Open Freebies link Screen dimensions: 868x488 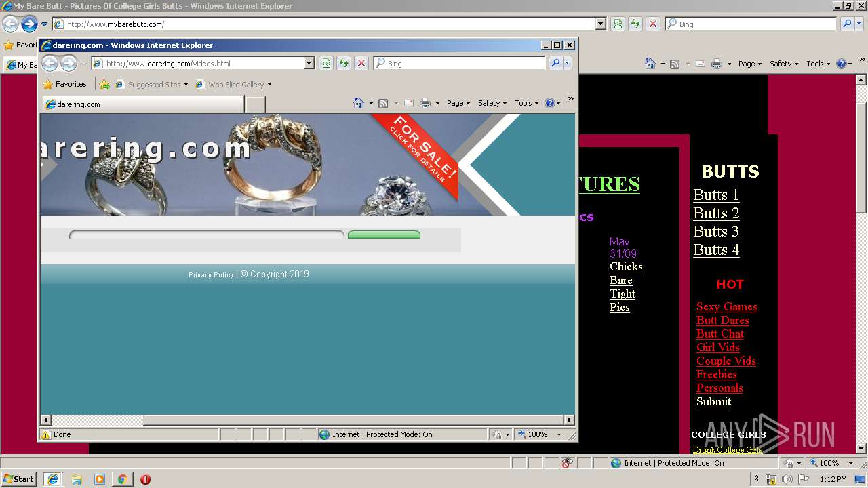coord(716,374)
